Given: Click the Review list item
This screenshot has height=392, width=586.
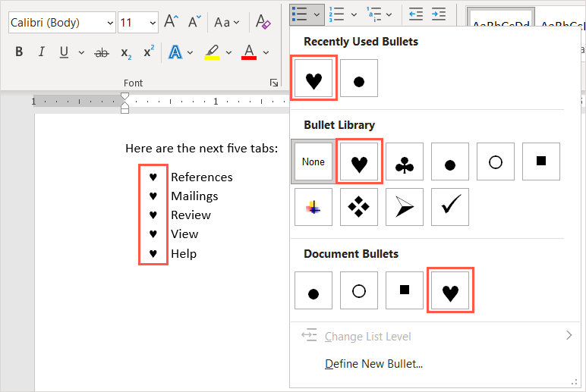Looking at the screenshot, I should click(191, 215).
